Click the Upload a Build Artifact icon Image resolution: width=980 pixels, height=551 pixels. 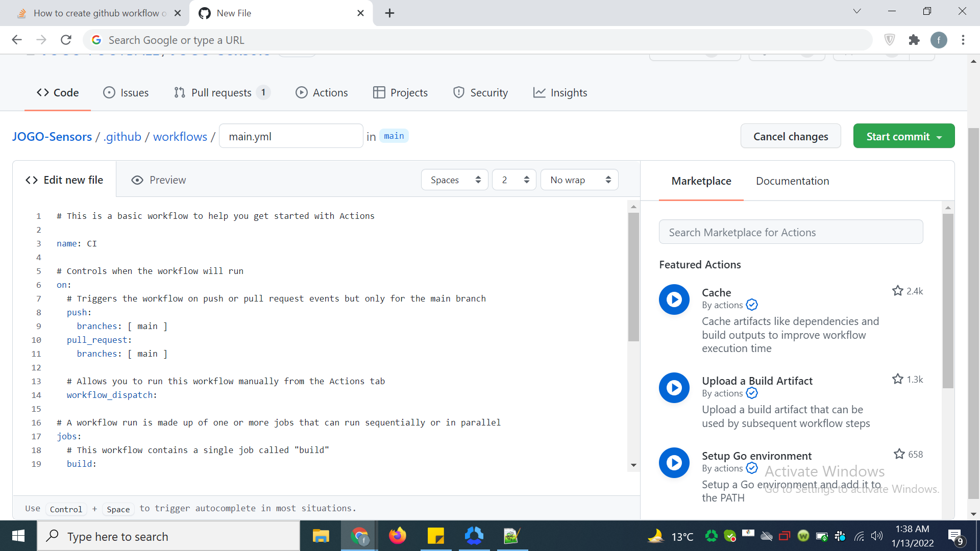pos(674,388)
